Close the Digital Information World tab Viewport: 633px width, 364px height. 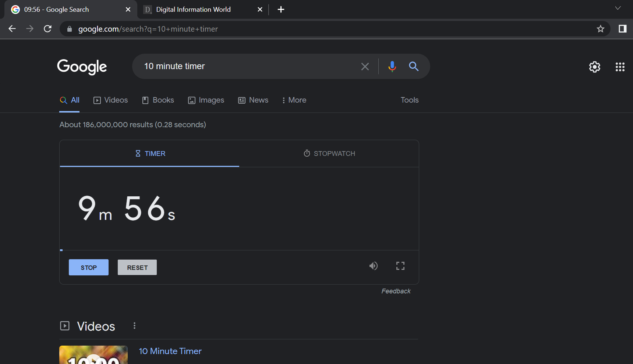tap(260, 10)
